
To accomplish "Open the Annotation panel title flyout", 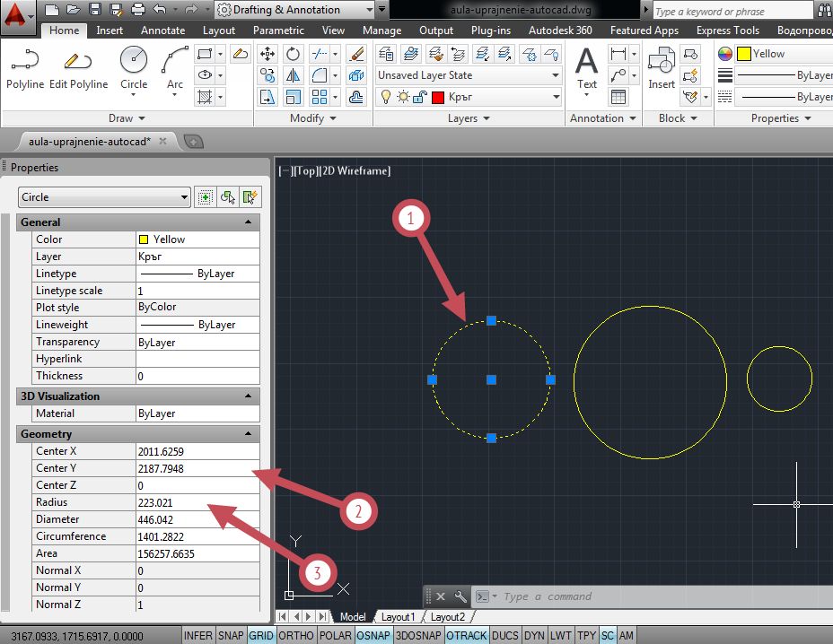I will 602,118.
